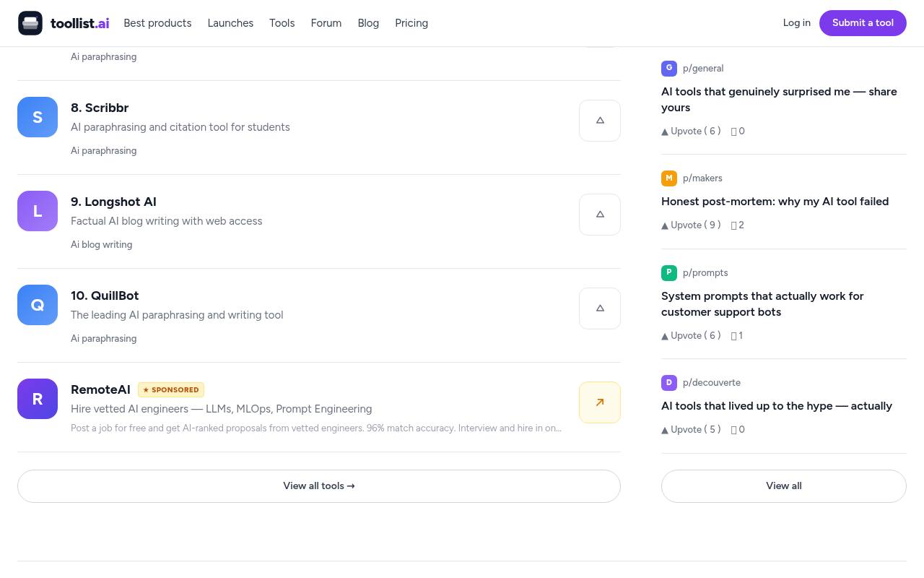
Task: Click the Submit a tool button
Action: pyautogui.click(x=863, y=23)
